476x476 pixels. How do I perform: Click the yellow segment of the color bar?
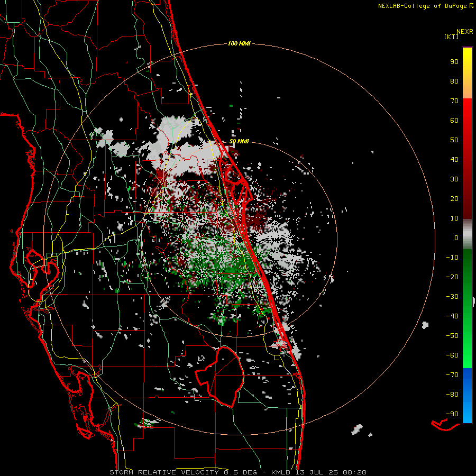click(467, 73)
